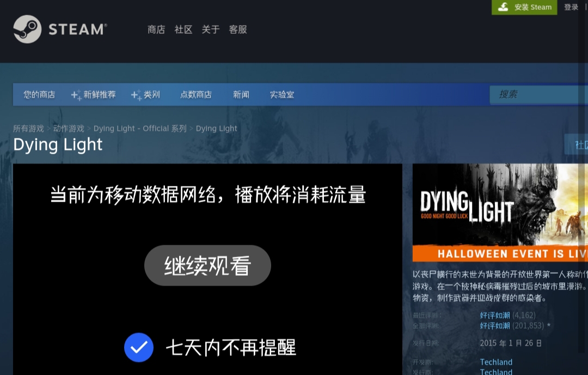Open the 社区 top menu
The image size is (588, 375).
coord(183,29)
